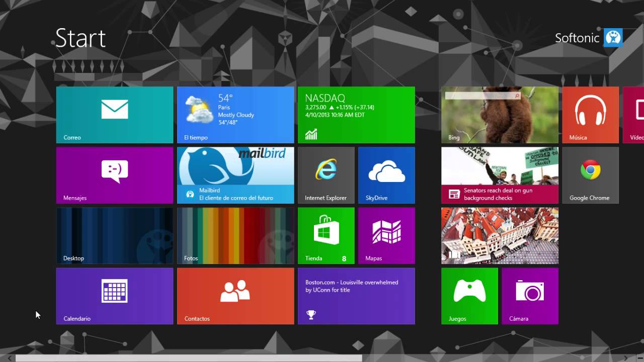Open the Desktop tile
This screenshot has height=362, width=644.
click(x=115, y=235)
